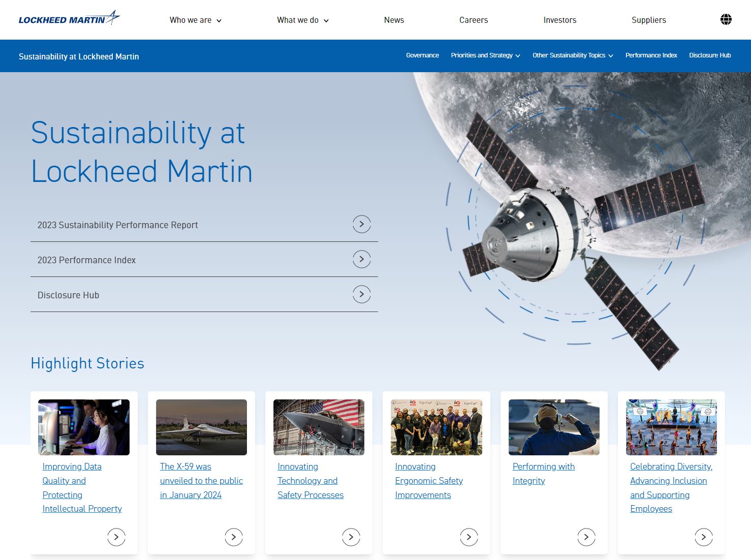The width and height of the screenshot is (751, 560).
Task: Expand Other Sustainability Topics dropdown
Action: click(573, 55)
